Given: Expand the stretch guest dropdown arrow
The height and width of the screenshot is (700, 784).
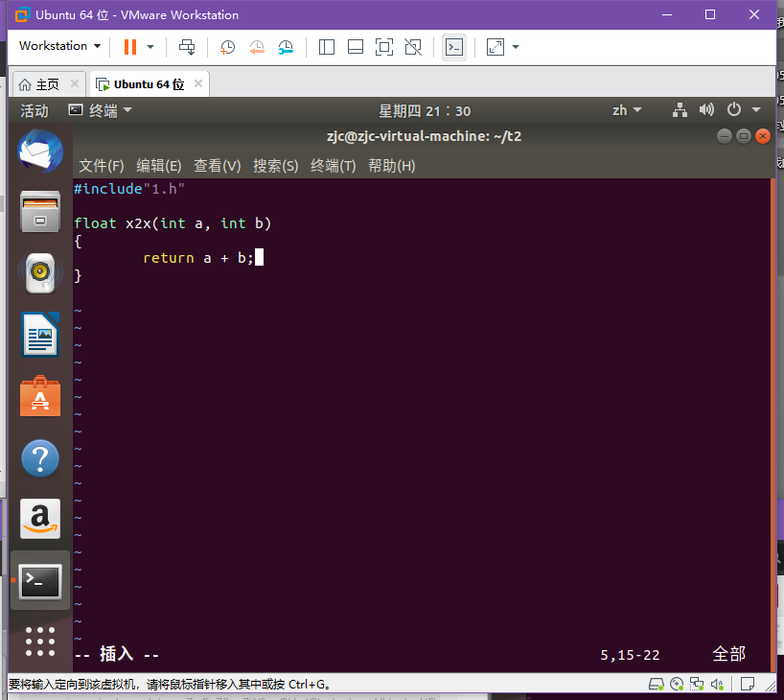Looking at the screenshot, I should 516,47.
